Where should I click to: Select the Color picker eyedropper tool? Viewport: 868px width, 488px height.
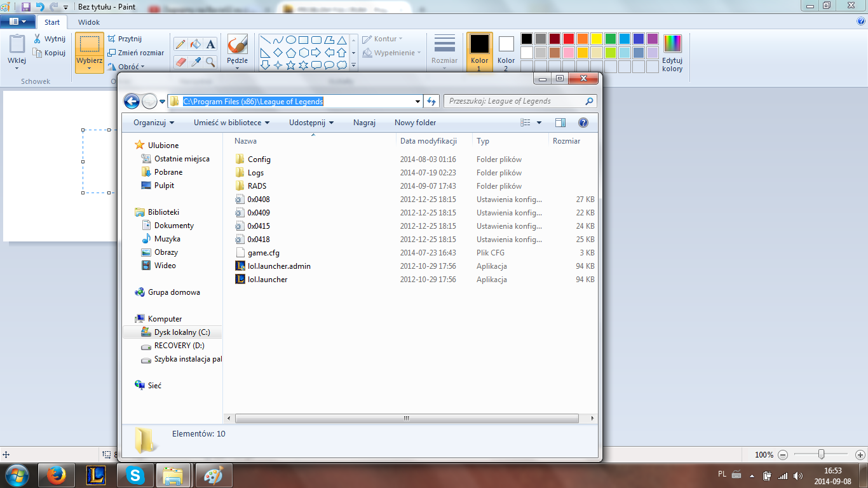196,62
